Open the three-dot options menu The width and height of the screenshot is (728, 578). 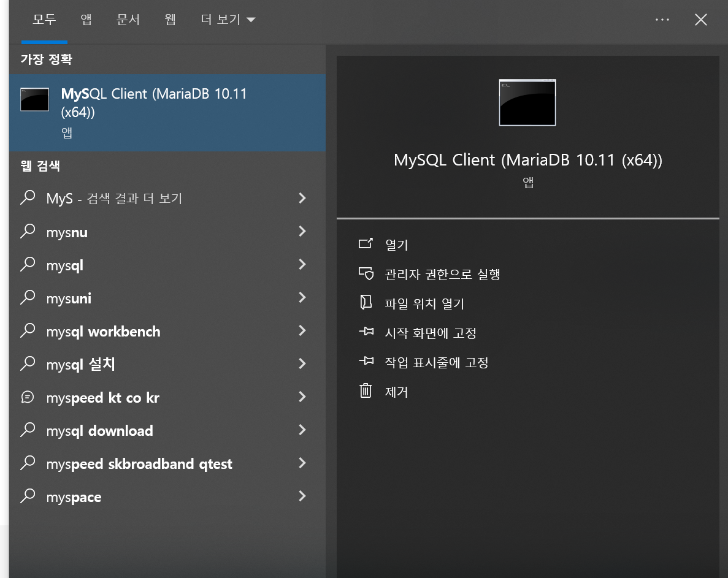pos(662,20)
